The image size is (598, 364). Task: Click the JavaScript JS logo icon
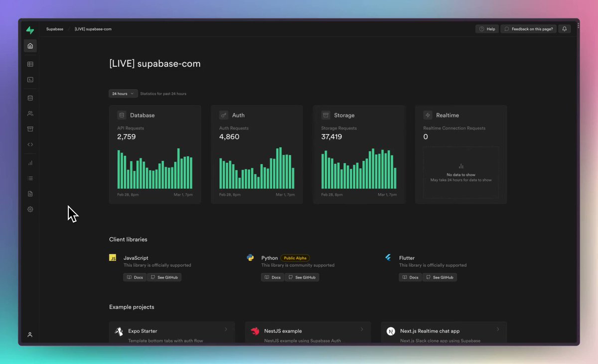coord(113,258)
